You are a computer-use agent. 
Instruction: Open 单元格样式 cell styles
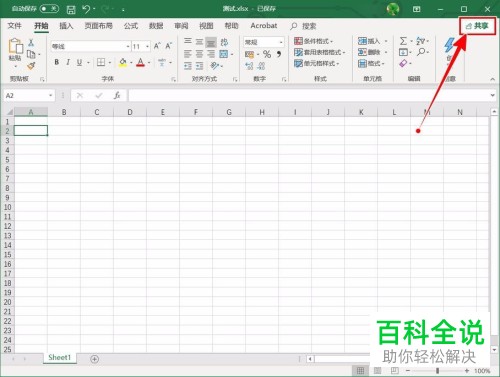point(316,63)
